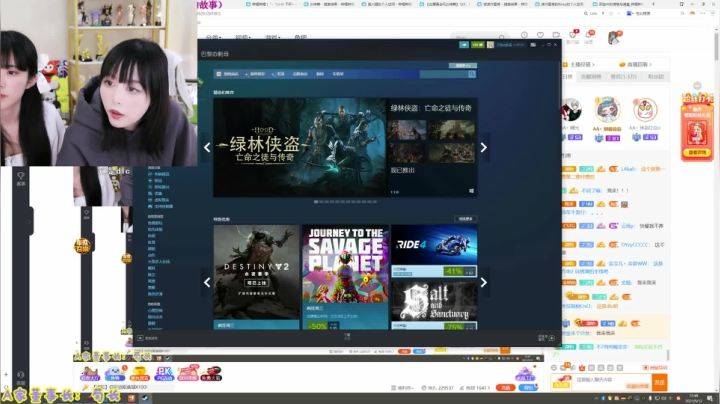720x404 pixels.
Task: Go to the previous featured game in Steam carousel
Action: (x=207, y=147)
